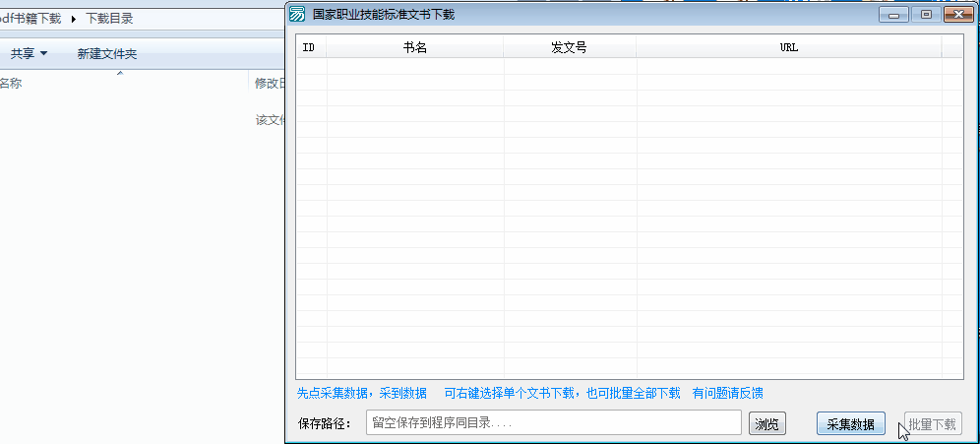
Task: Click the 先点采集数据 hint link
Action: tap(362, 393)
